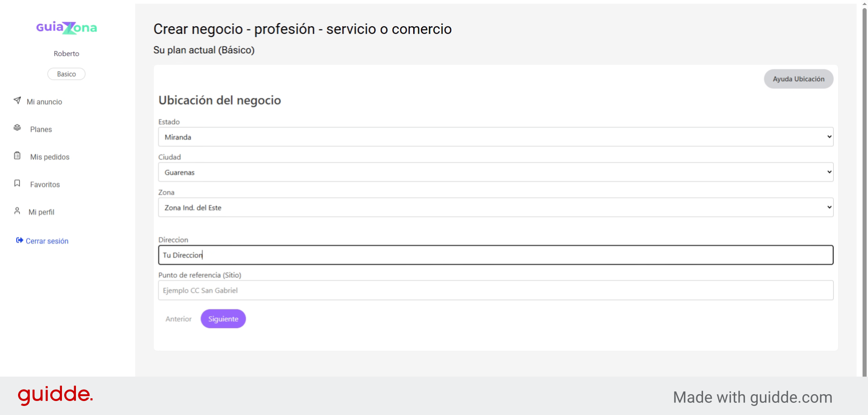Open the Ayuda Ubicación help button

(798, 79)
